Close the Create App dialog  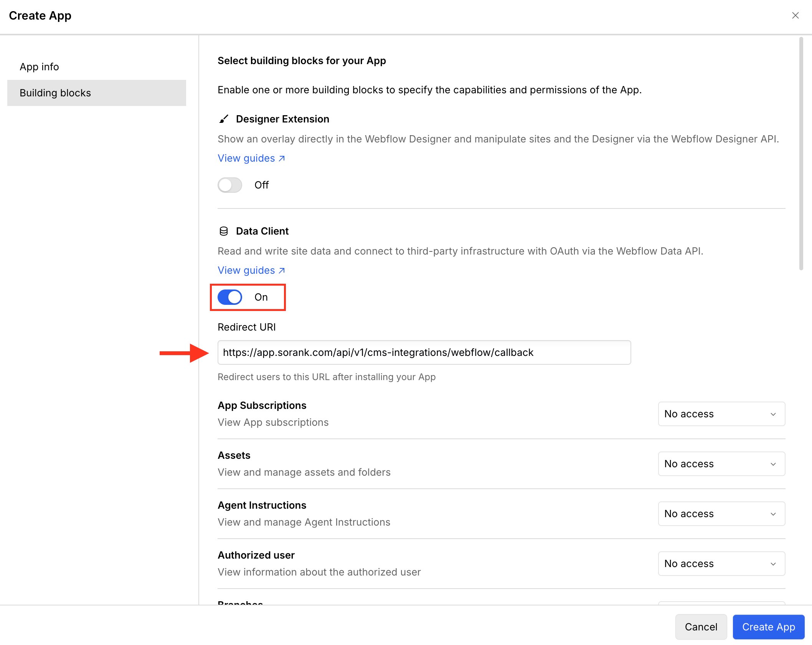(x=795, y=15)
